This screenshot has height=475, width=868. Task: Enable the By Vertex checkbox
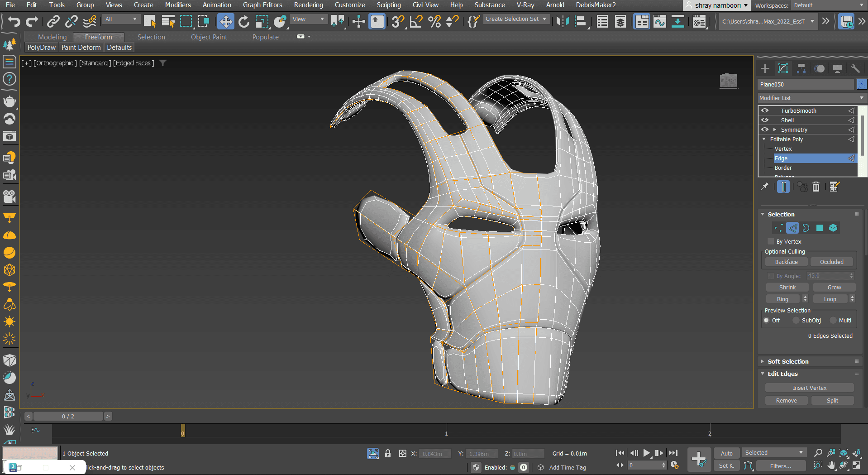[x=771, y=241]
